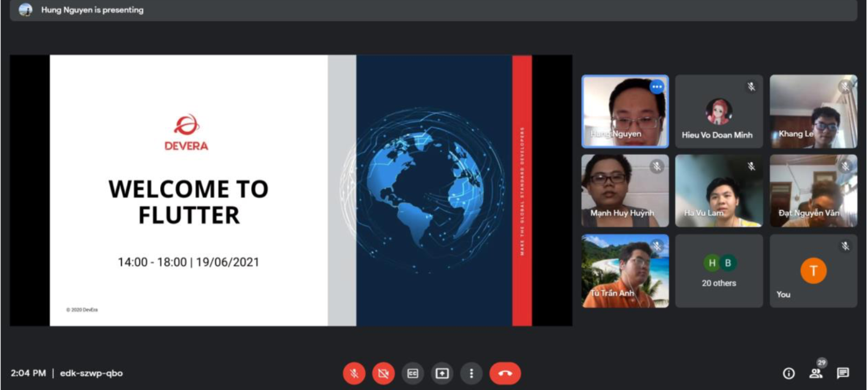The image size is (868, 390).
Task: Click the meeting code edk-szwp-qbo
Action: pos(91,373)
